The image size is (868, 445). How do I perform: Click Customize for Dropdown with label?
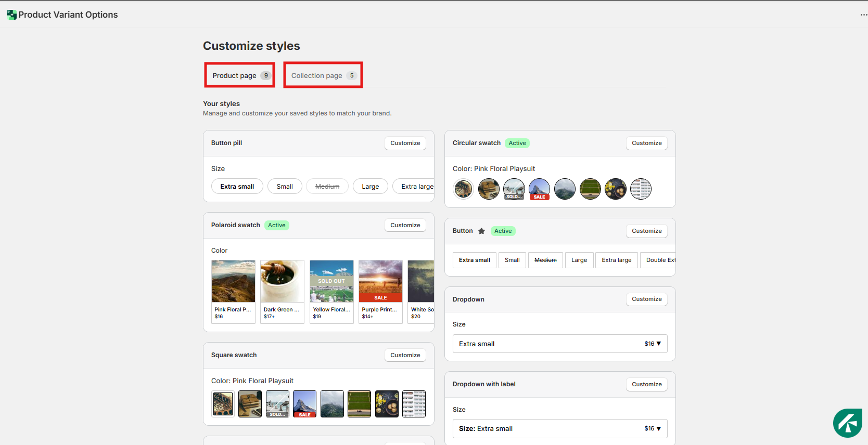(646, 384)
